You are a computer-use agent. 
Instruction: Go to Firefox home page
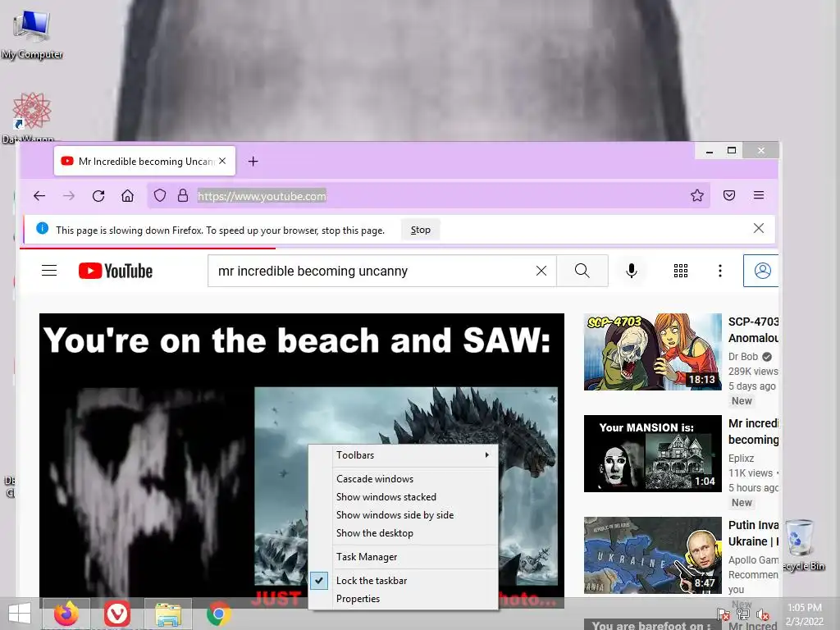127,195
